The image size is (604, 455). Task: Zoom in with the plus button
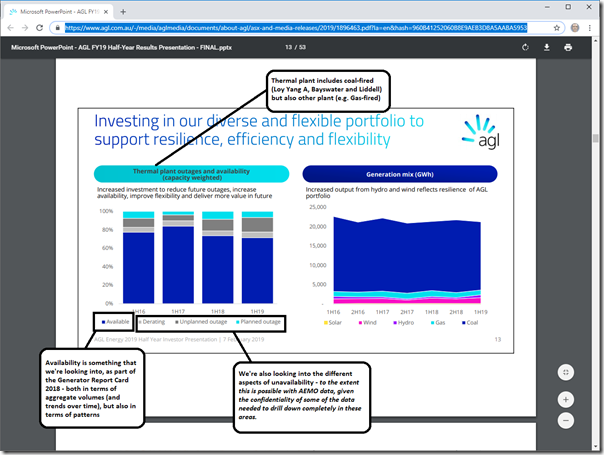(x=565, y=400)
